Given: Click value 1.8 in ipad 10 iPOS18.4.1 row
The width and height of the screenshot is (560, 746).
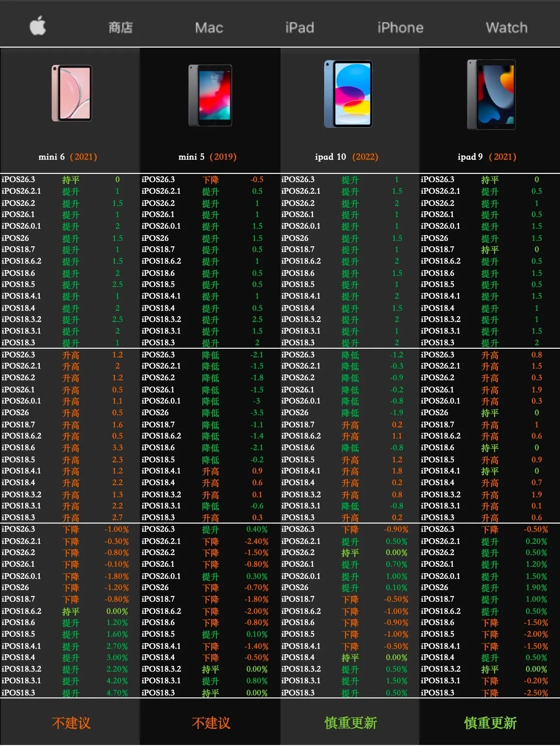Looking at the screenshot, I should [x=397, y=471].
